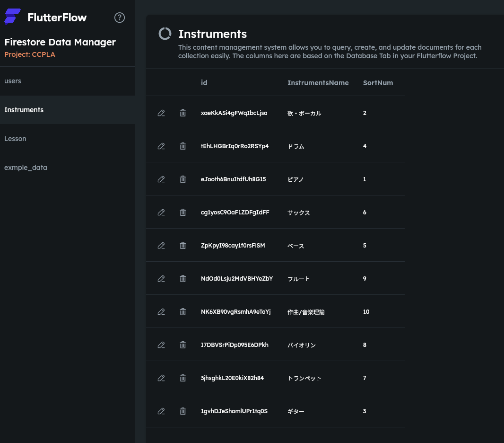Open the users collection
The image size is (504, 443).
tap(13, 81)
